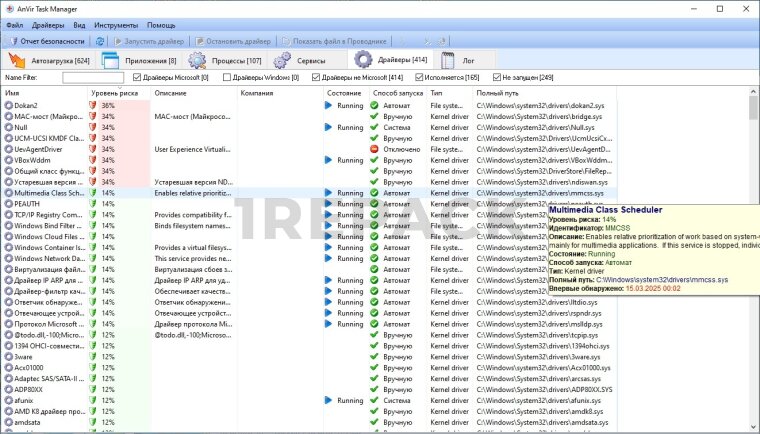The height and width of the screenshot is (434, 760).
Task: Enable the Драйверы Windows filter checkbox
Action: (x=227, y=77)
